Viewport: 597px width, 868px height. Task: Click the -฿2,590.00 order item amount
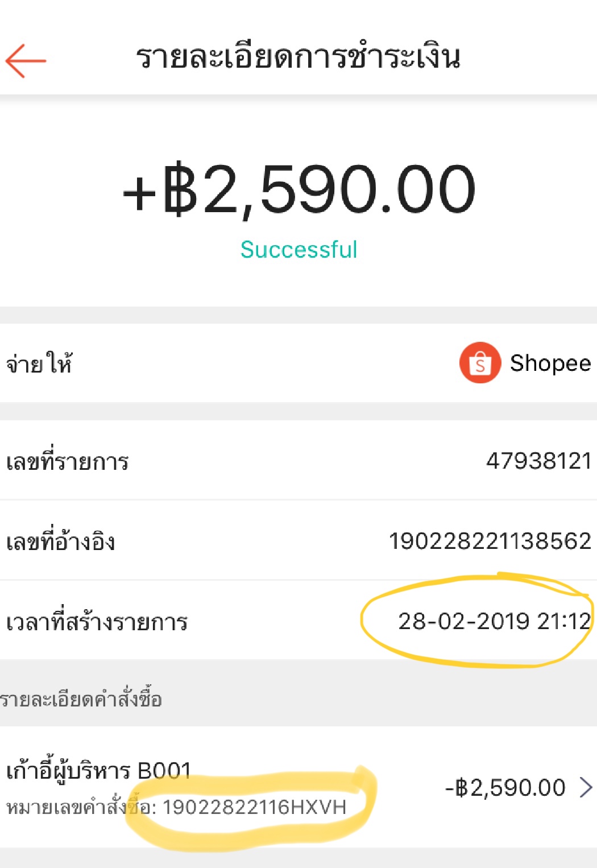click(x=505, y=788)
